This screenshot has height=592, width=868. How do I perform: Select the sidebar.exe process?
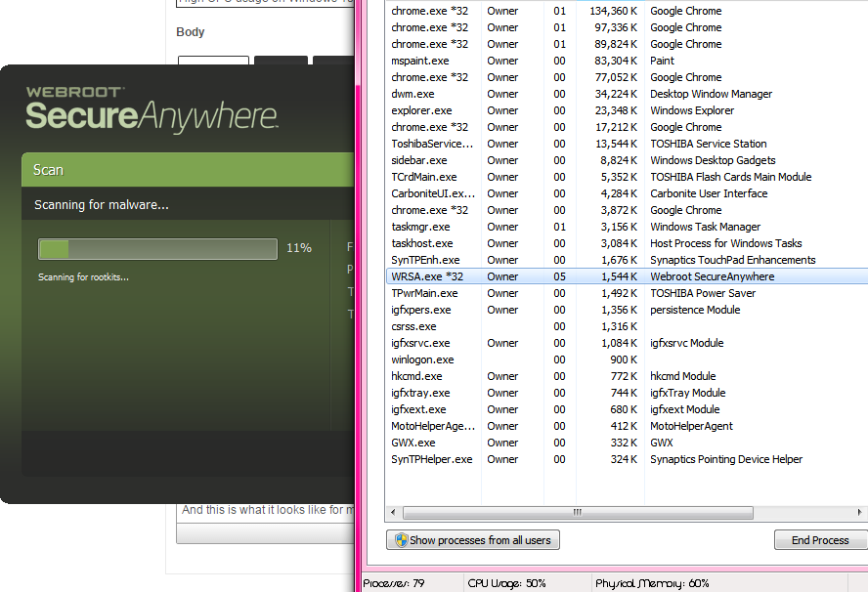point(627,160)
